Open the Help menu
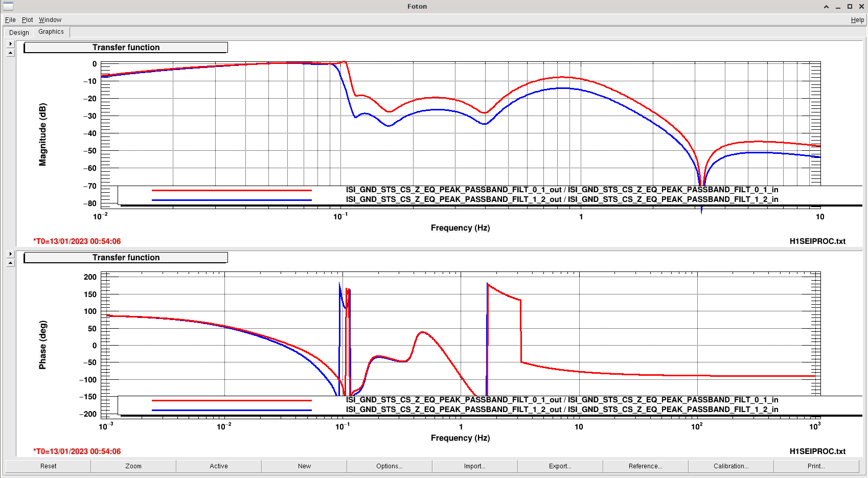The image size is (868, 478). (x=857, y=20)
